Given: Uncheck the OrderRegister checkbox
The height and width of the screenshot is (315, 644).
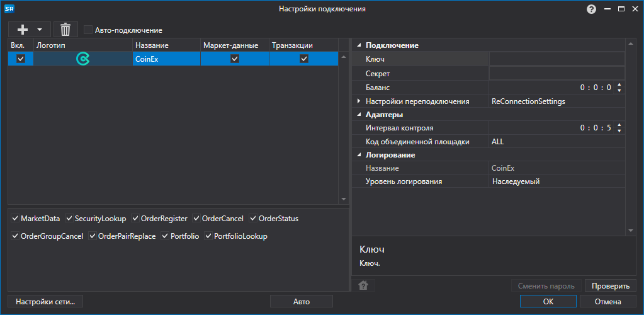Looking at the screenshot, I should [x=135, y=219].
